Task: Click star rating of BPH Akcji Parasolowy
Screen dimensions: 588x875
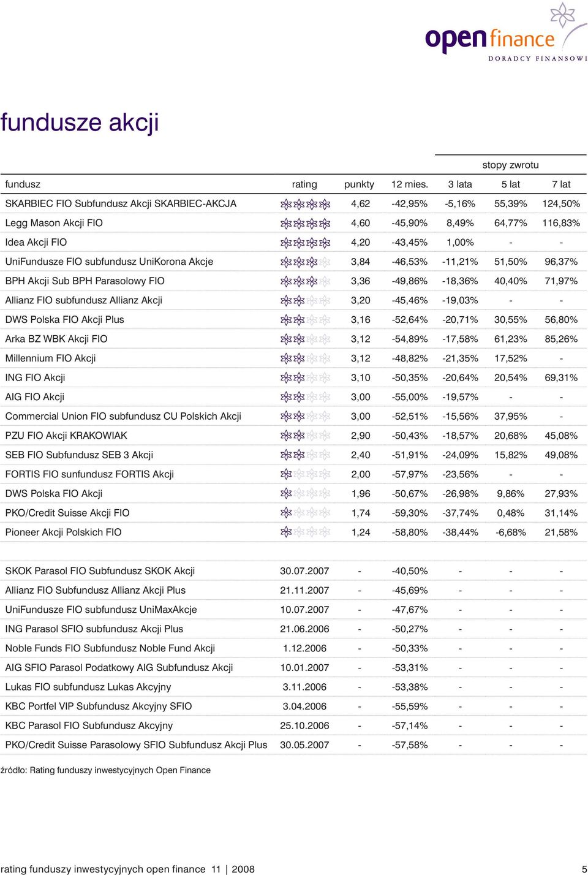Action: point(306,281)
